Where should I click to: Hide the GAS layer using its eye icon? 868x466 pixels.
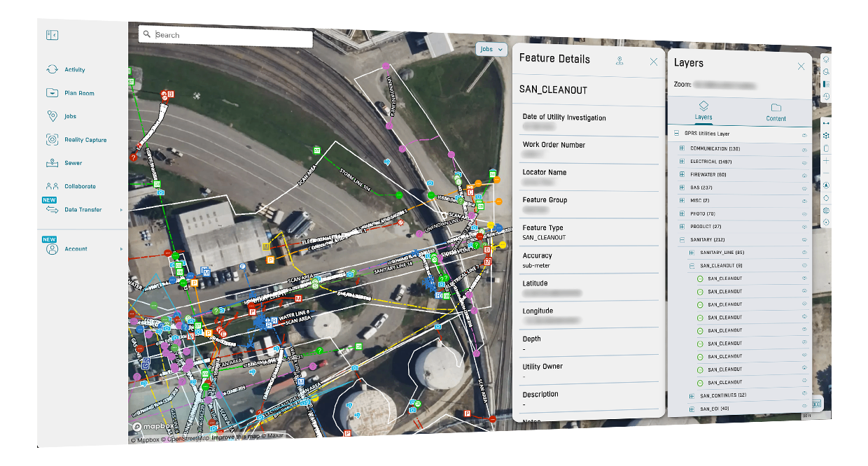[804, 188]
